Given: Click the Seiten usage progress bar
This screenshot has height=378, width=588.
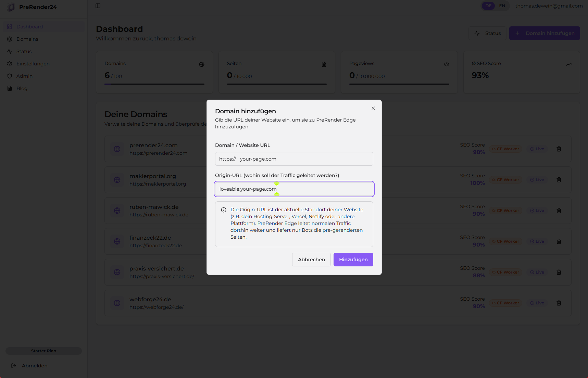Looking at the screenshot, I should pos(277,84).
